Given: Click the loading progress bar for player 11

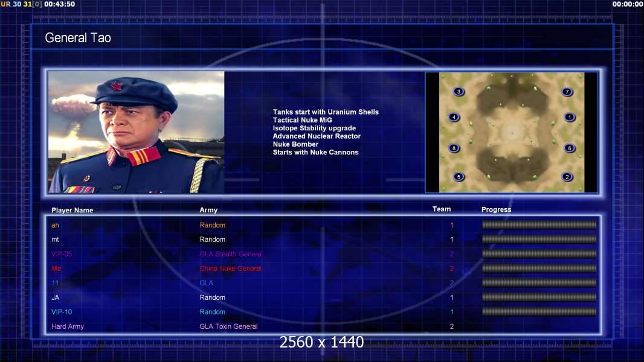Looking at the screenshot, I should 539,282.
